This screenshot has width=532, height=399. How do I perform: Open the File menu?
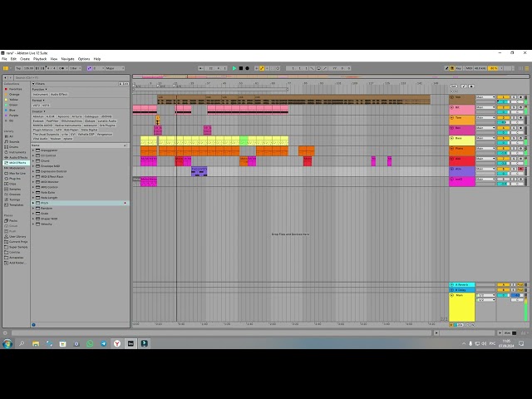pyautogui.click(x=4, y=59)
